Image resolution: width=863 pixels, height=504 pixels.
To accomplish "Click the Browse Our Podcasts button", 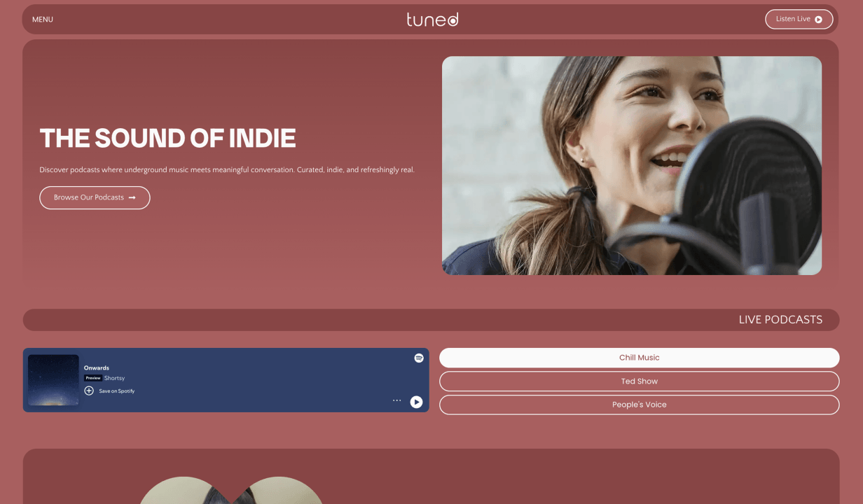I will 95,197.
